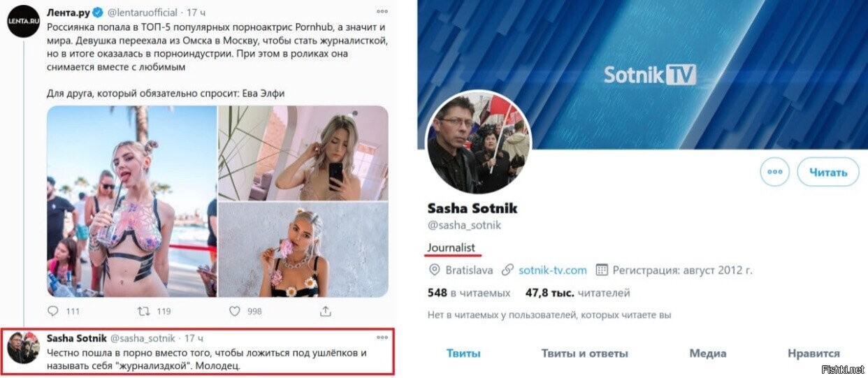Follow the profile with Читать button
This screenshot has height=378, width=868.
coord(828,171)
